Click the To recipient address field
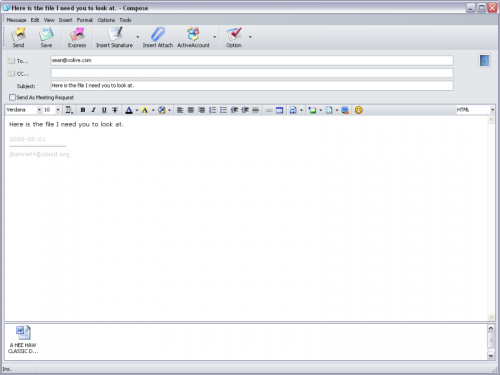 [252, 60]
